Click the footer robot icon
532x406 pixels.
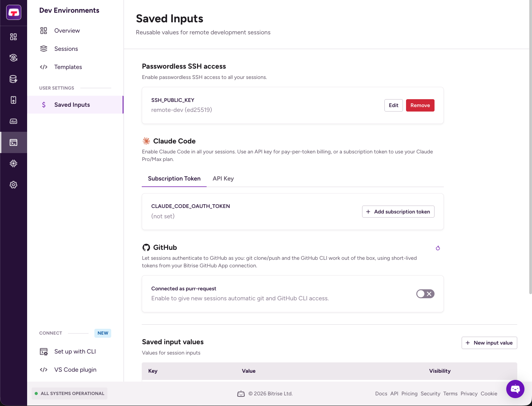241,394
